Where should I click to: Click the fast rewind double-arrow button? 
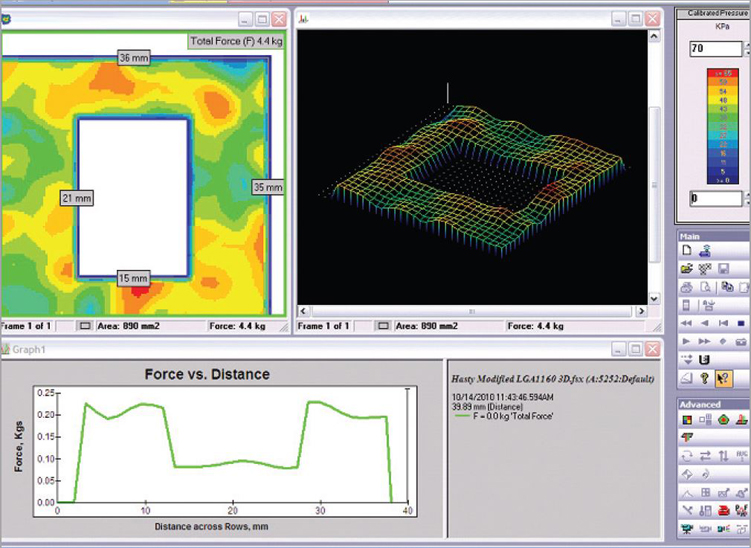[x=687, y=323]
